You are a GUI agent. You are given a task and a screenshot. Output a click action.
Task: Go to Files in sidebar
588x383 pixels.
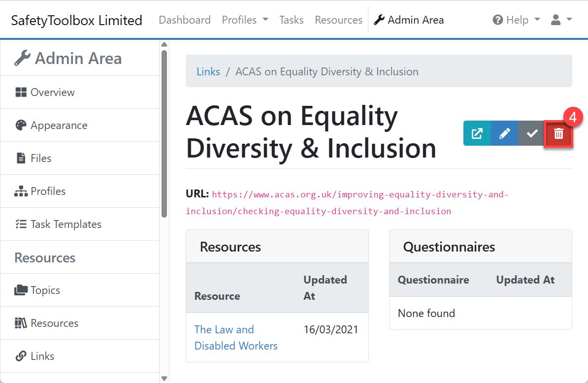40,159
